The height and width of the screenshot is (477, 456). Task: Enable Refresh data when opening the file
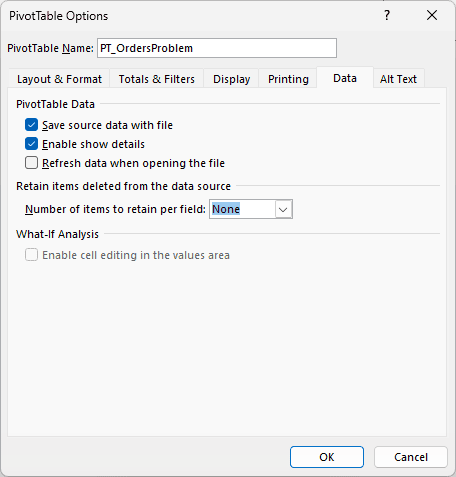coord(31,163)
